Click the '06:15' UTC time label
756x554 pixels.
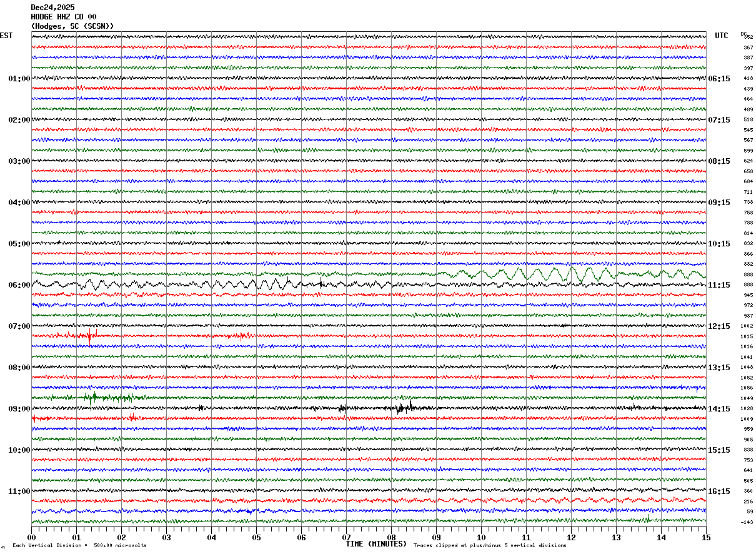(719, 79)
